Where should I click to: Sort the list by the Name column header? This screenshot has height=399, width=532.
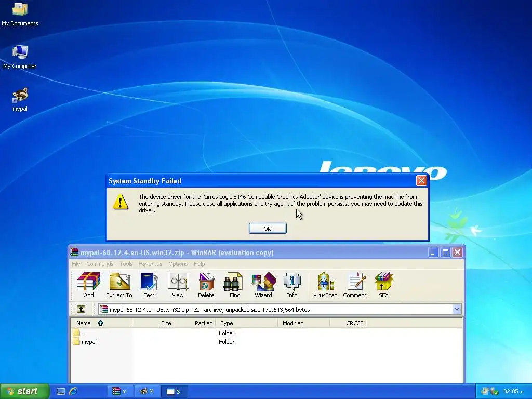[101, 323]
